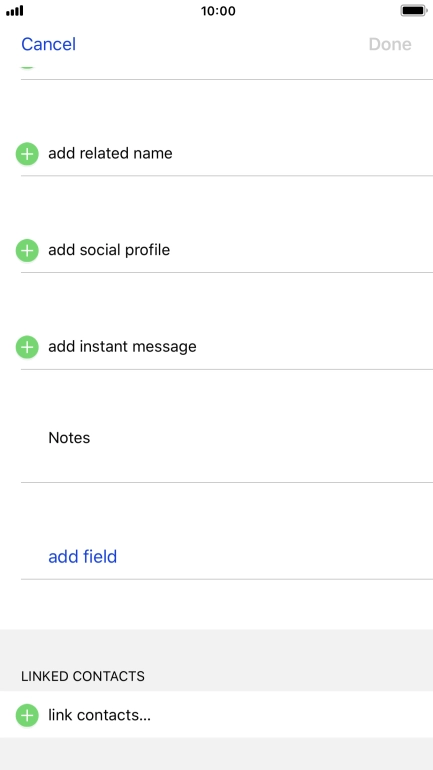Select the add social profile label

109,250
